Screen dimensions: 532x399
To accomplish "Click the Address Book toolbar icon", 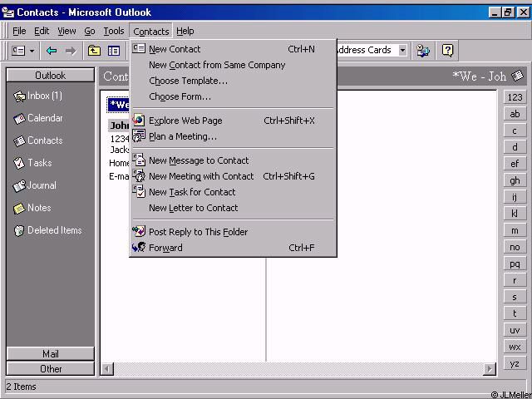I will tap(423, 51).
